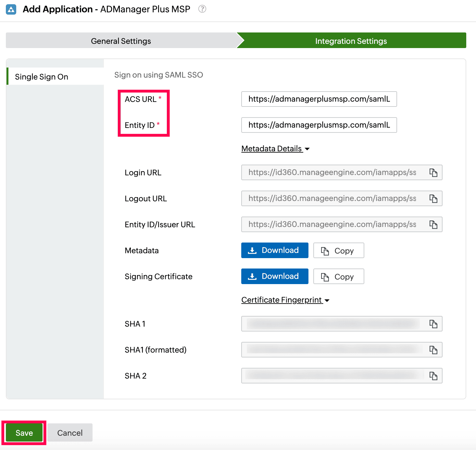Click the ADManager Plus MSP application logo
476x450 pixels.
point(11,9)
